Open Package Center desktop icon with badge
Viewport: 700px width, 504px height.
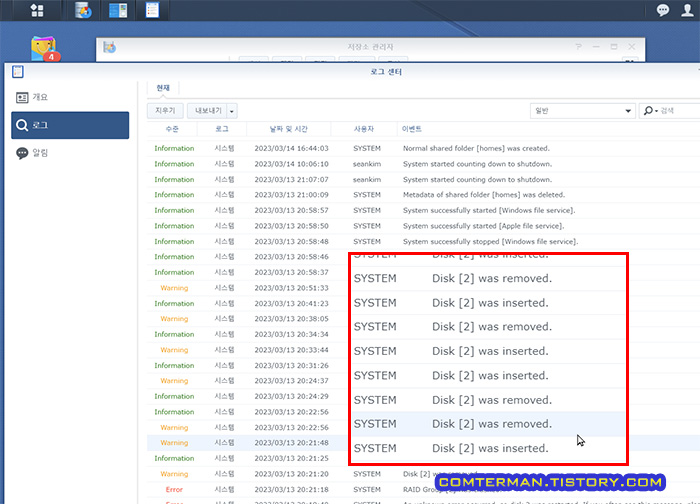[x=44, y=48]
